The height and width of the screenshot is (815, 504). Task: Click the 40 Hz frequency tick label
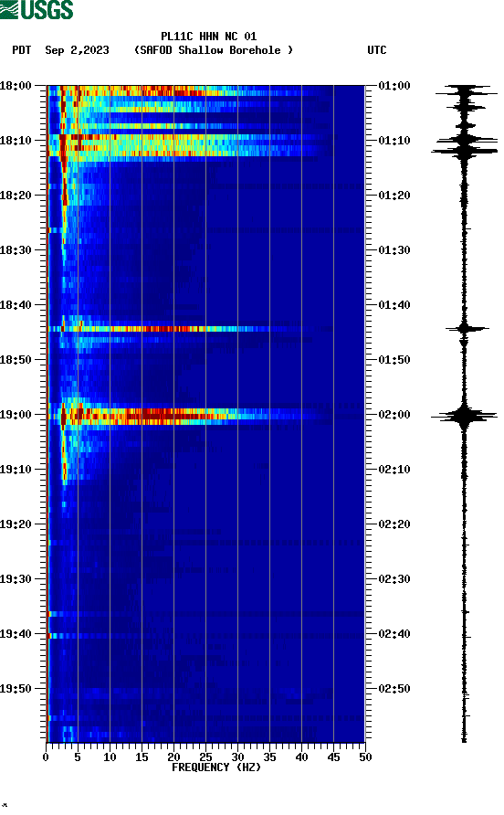[301, 757]
